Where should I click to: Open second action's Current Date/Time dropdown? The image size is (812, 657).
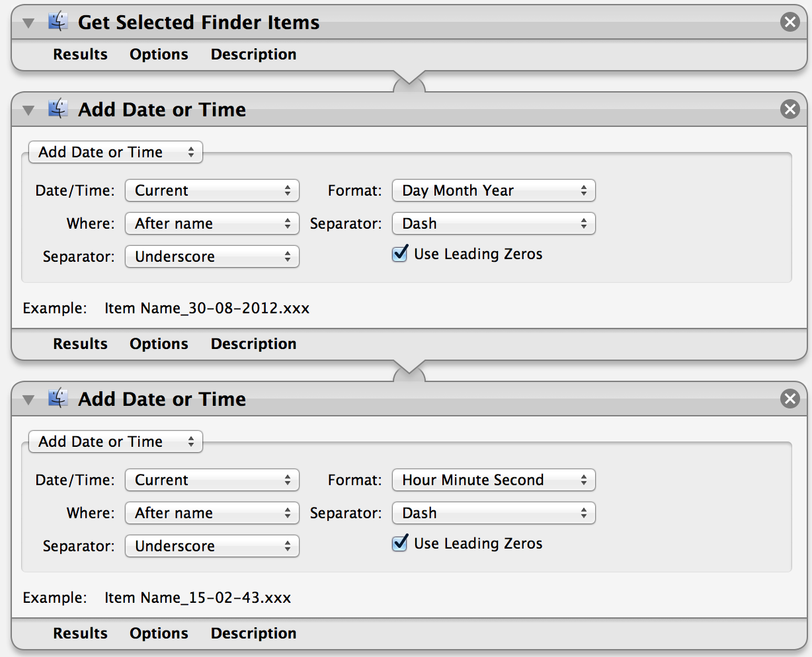tap(212, 480)
